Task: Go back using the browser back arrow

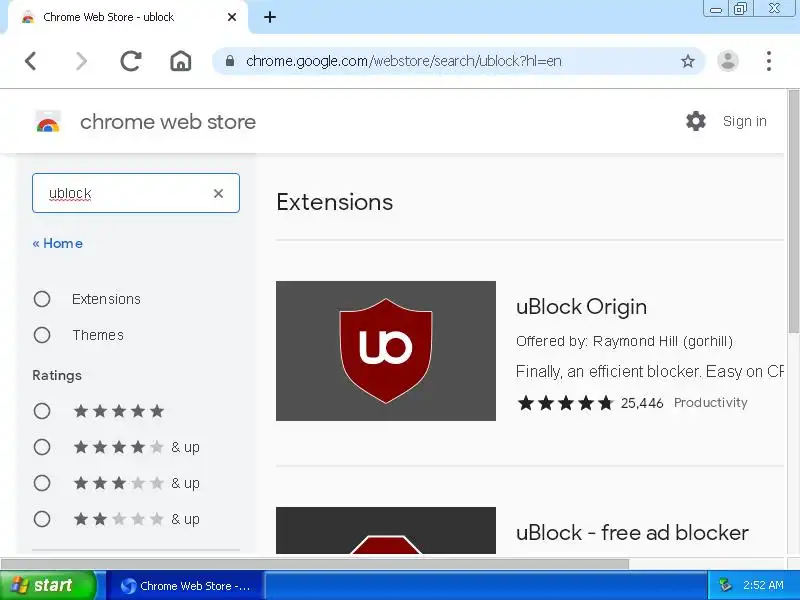Action: click(31, 61)
